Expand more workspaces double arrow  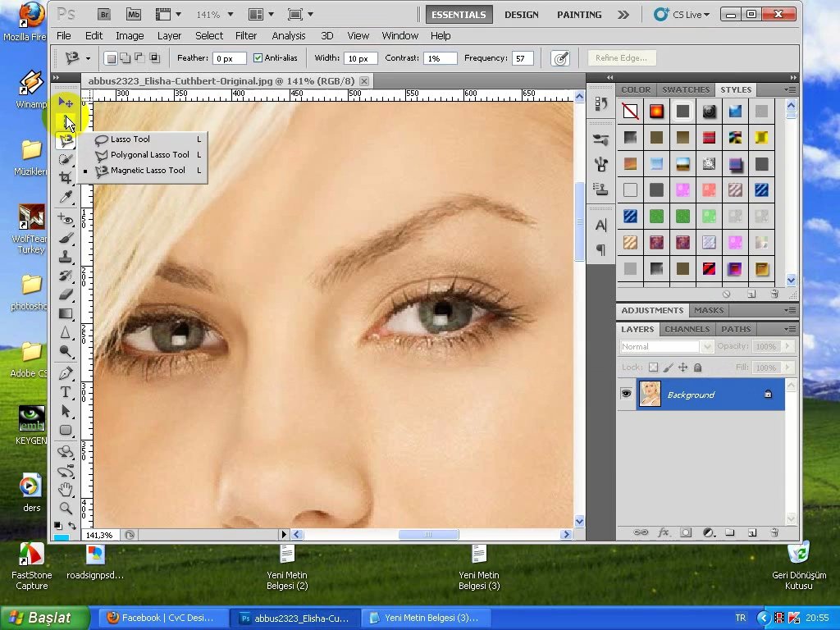(623, 15)
